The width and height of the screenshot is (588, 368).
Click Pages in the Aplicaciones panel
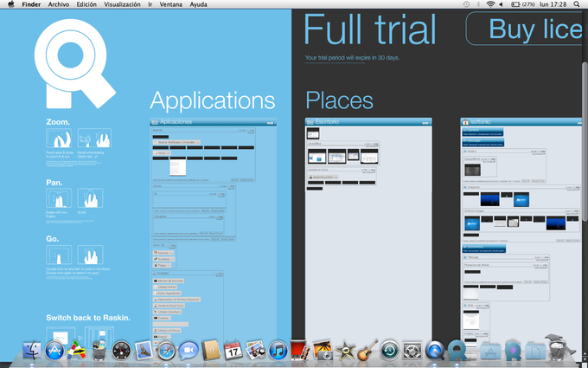point(163,265)
